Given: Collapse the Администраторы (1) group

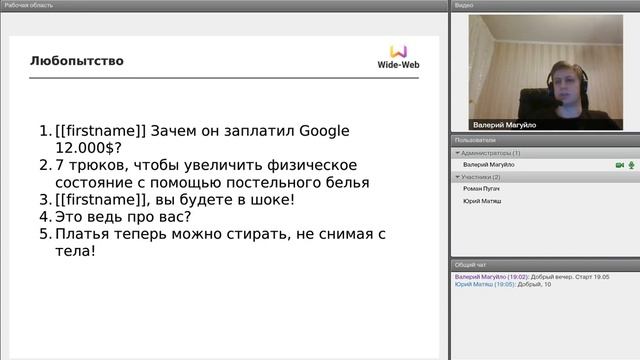Looking at the screenshot, I should [x=458, y=153].
